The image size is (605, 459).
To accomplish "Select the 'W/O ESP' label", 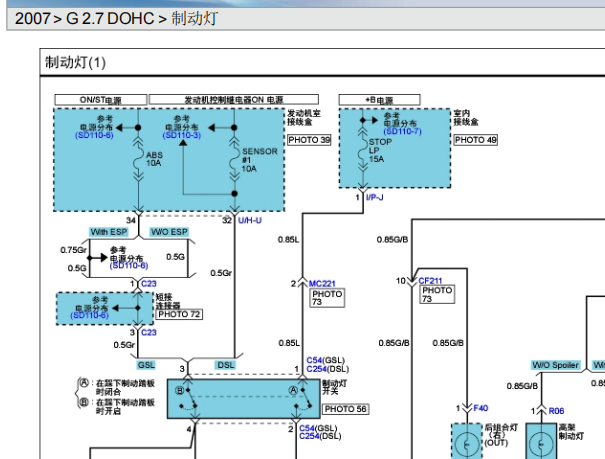I will pos(169,232).
